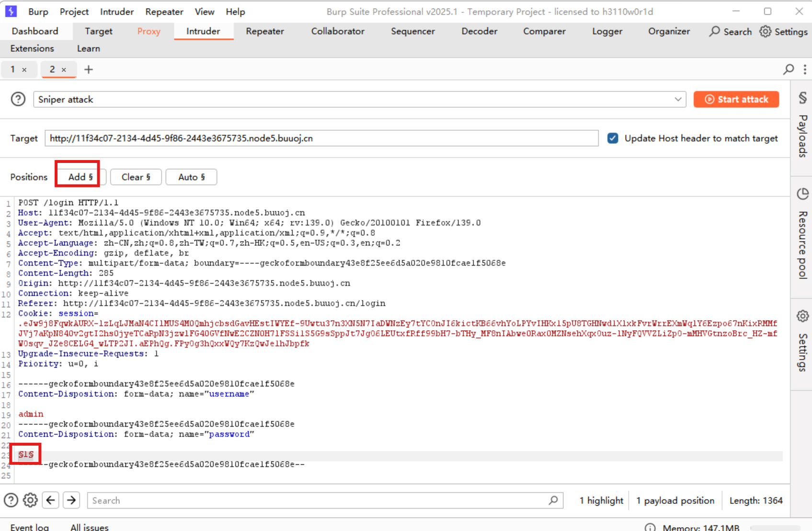The height and width of the screenshot is (531, 812).
Task: Click Add § payload marker button
Action: [80, 177]
